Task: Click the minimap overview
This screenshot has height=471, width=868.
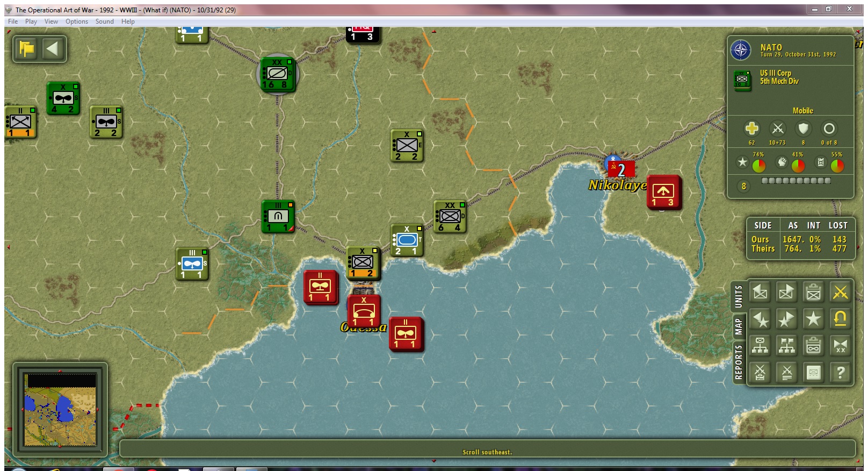Action: click(x=61, y=410)
